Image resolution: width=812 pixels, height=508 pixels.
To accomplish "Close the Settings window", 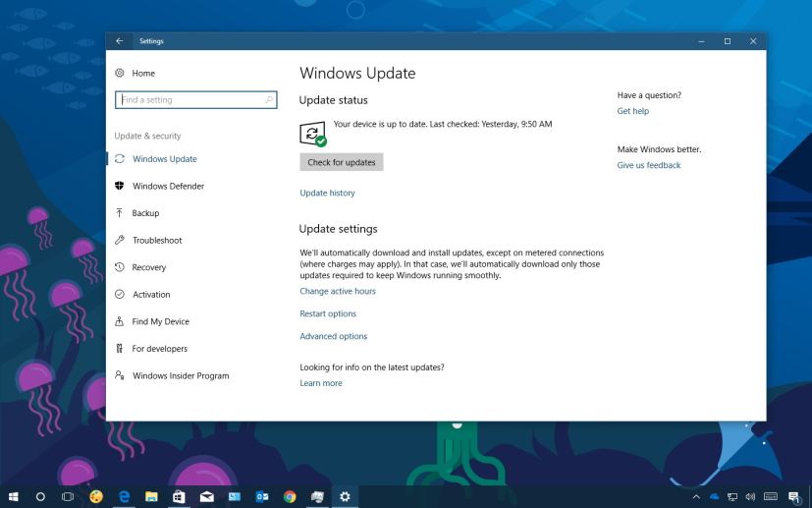I will tap(753, 41).
